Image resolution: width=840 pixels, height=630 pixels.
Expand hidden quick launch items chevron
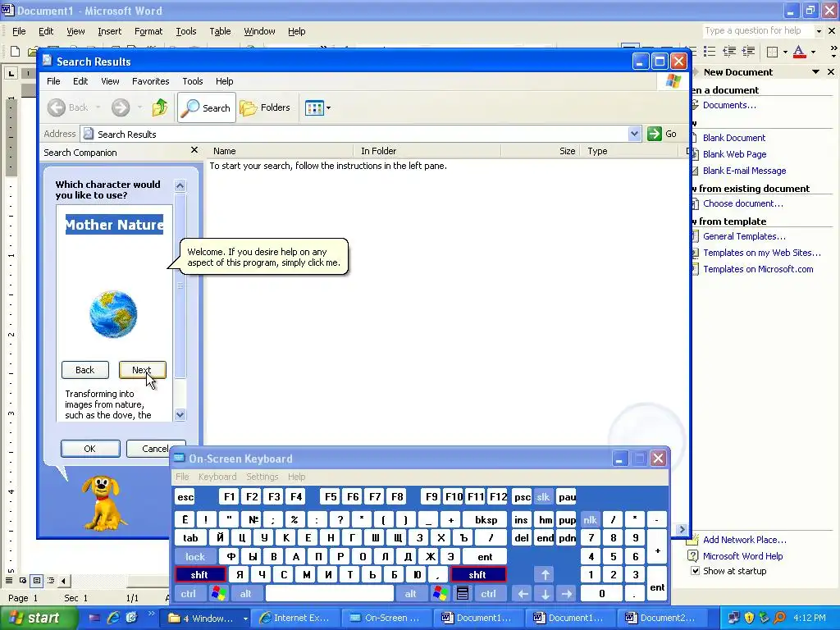(151, 614)
